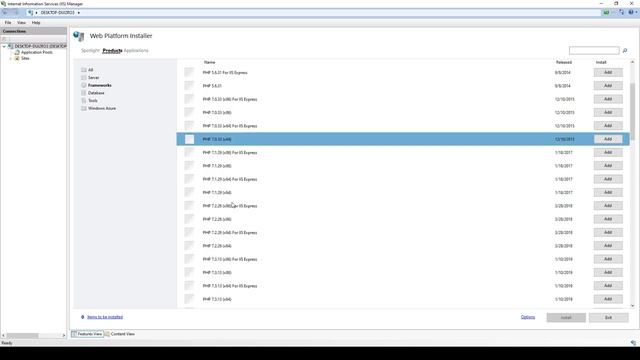Select the Database category icon

[84, 93]
